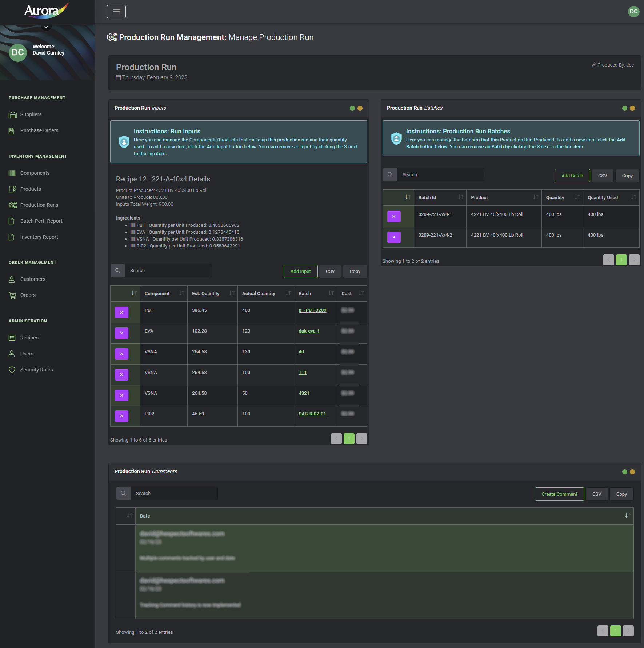Image resolution: width=644 pixels, height=648 pixels.
Task: Go to Components in the sidebar
Action: [35, 173]
